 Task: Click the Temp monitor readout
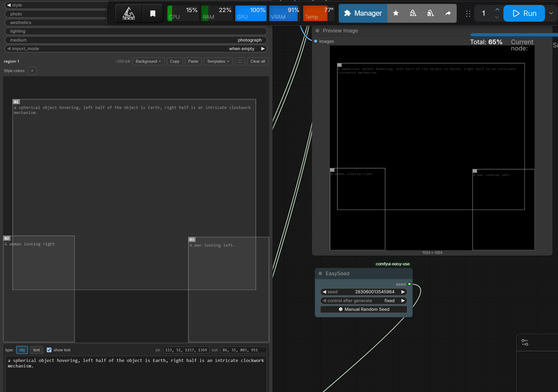(x=319, y=13)
